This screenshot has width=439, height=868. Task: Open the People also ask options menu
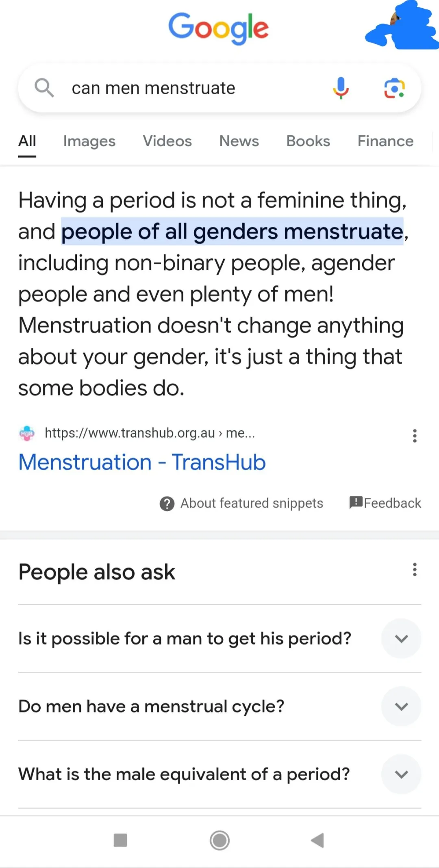[415, 570]
